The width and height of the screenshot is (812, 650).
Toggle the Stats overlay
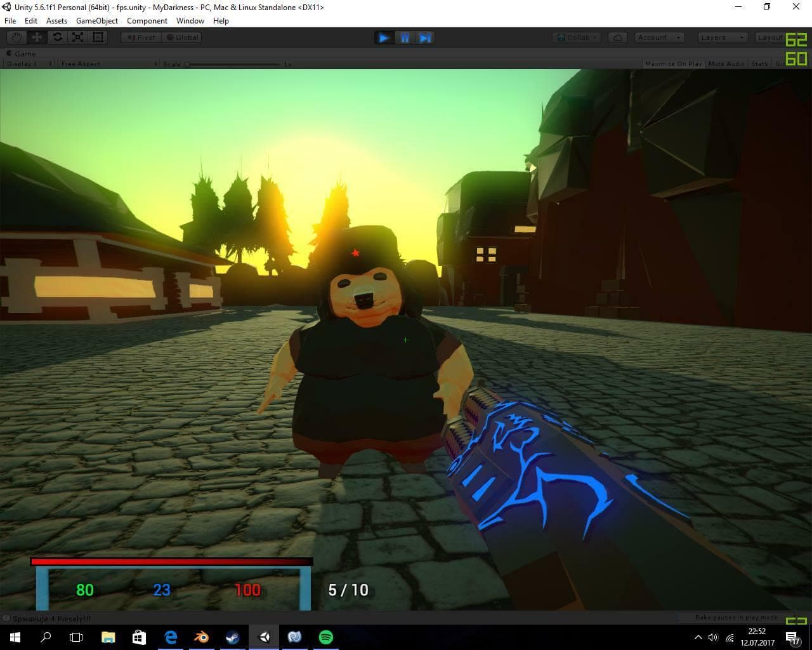pos(759,63)
